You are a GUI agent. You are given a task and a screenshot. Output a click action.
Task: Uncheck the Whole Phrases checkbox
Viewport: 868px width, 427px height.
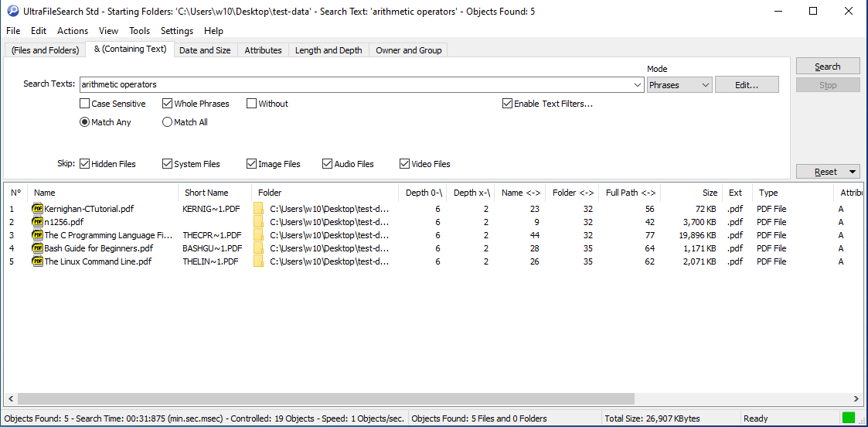(x=167, y=104)
